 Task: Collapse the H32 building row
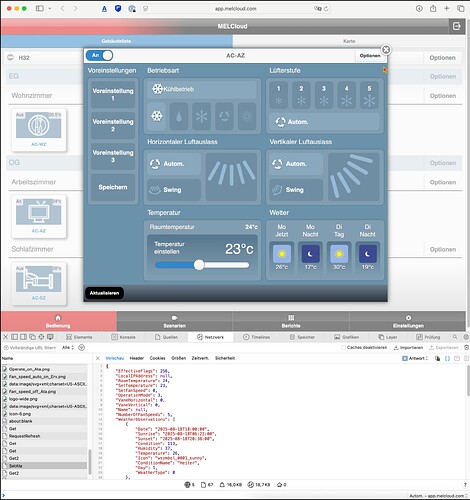click(x=10, y=58)
